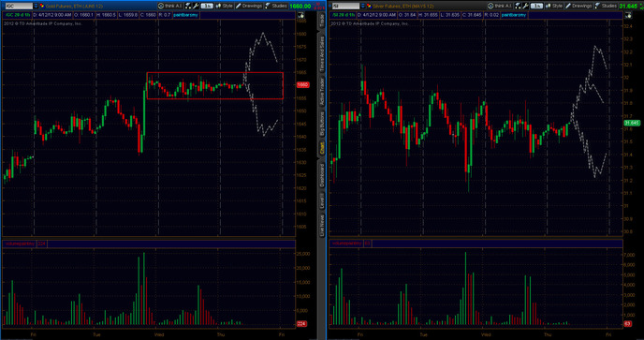Open the flask icon beside the gold chart wrench
This screenshot has height=340, width=644.
[x=188, y=6]
